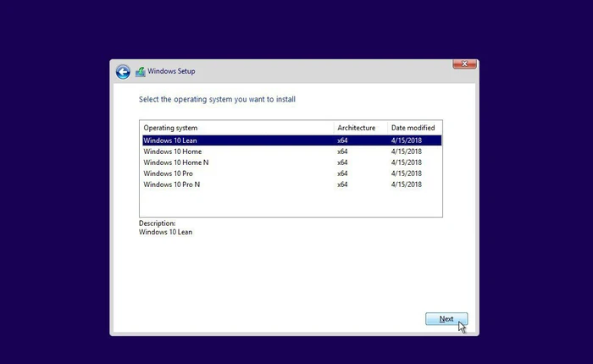593x364 pixels.
Task: Go back with the blue arrow button
Action: (123, 72)
